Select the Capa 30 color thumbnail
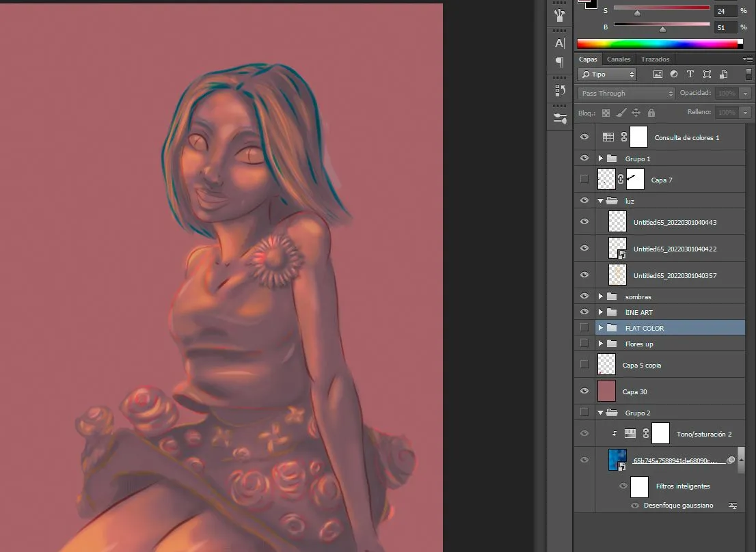This screenshot has height=552, width=756. (606, 391)
